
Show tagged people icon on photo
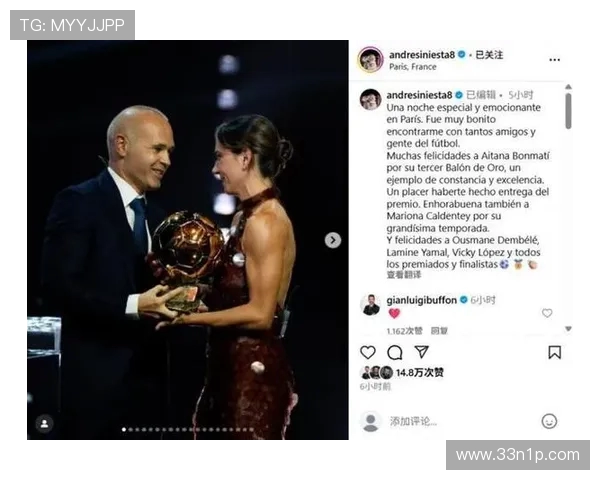pos(44,423)
